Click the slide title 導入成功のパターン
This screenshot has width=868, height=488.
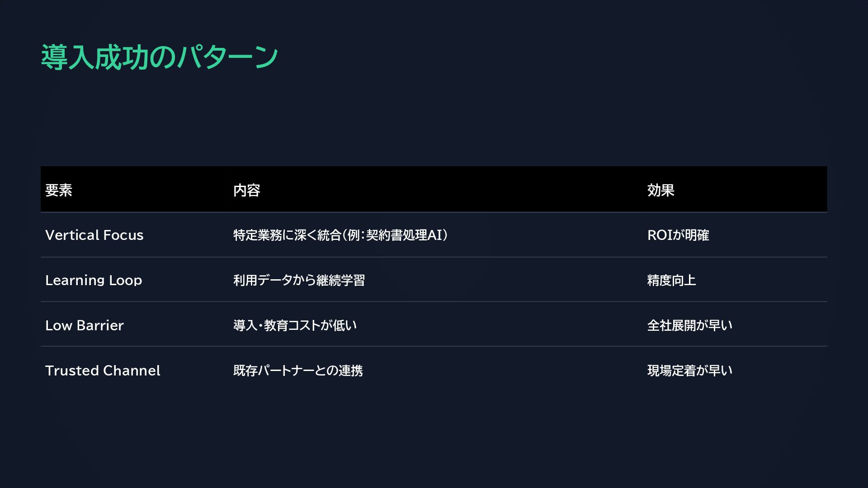pyautogui.click(x=159, y=57)
